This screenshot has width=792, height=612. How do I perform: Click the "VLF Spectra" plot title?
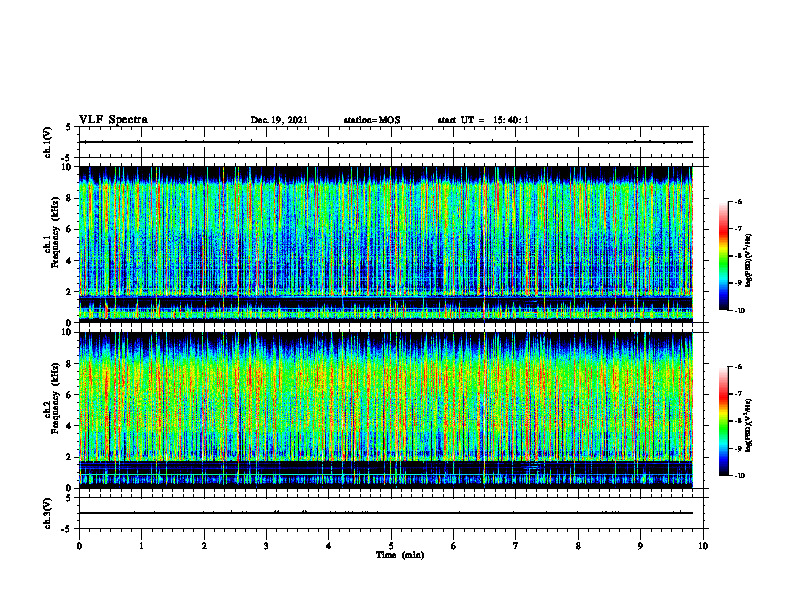click(x=113, y=120)
